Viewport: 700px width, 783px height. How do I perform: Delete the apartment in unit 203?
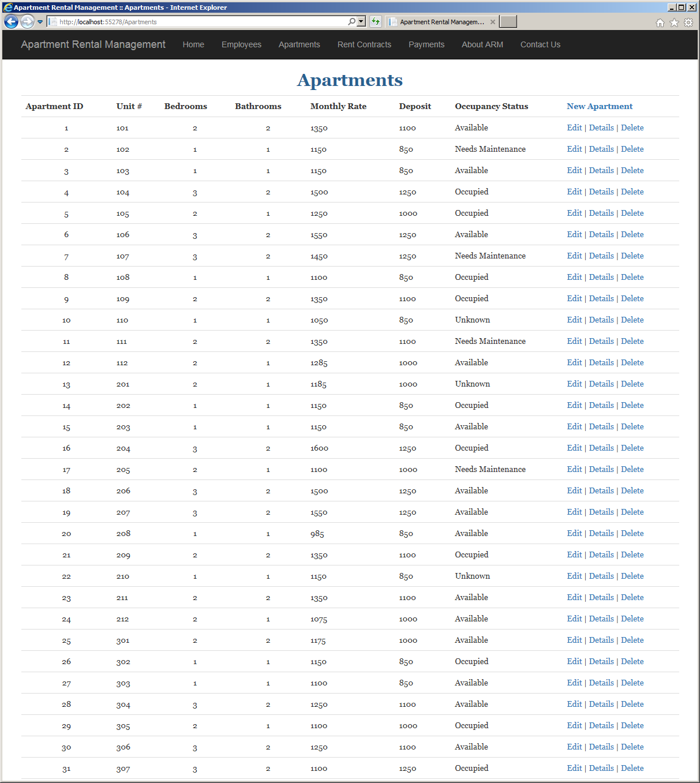(632, 426)
